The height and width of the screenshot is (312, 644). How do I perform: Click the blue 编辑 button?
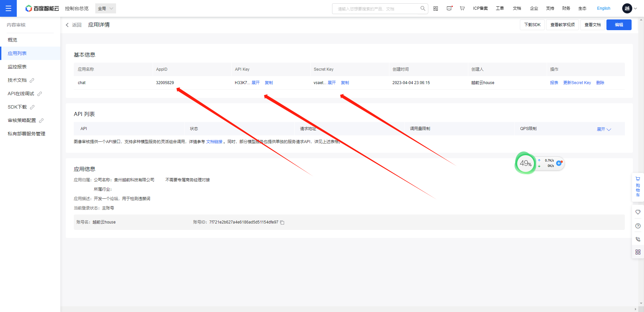tap(619, 25)
